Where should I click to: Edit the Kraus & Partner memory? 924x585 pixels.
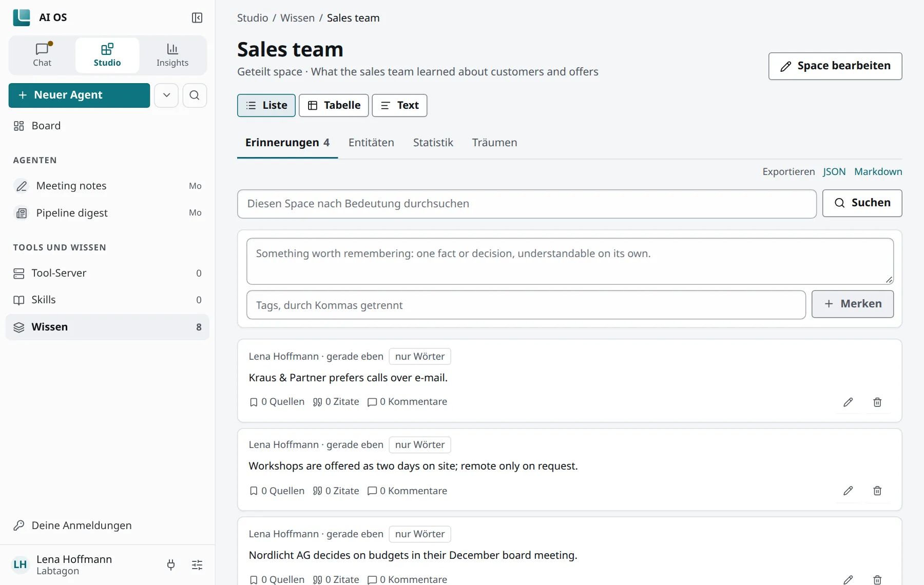(848, 402)
